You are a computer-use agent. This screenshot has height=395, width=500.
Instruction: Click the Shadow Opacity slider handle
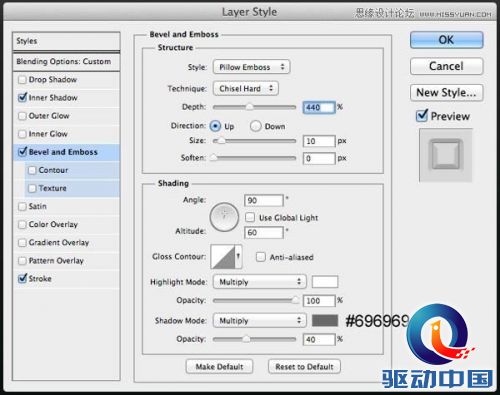246,339
